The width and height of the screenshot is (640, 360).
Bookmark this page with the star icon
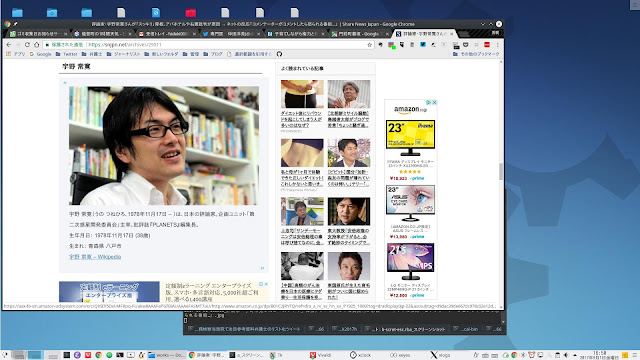[369, 44]
